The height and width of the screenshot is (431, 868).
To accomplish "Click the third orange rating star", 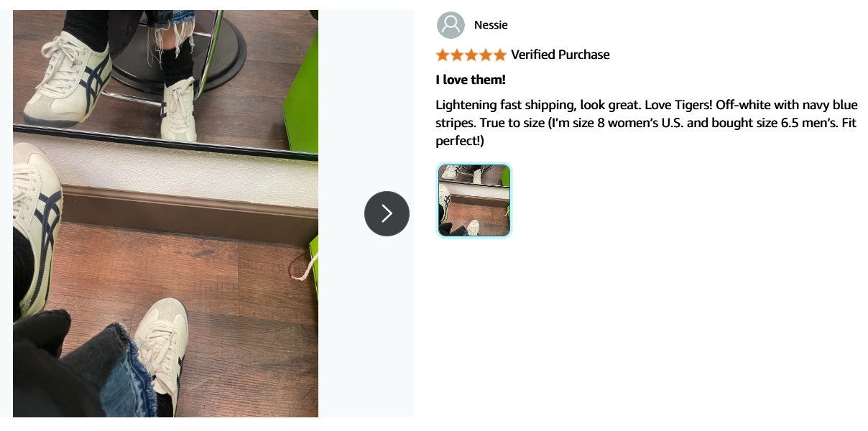I will (471, 55).
